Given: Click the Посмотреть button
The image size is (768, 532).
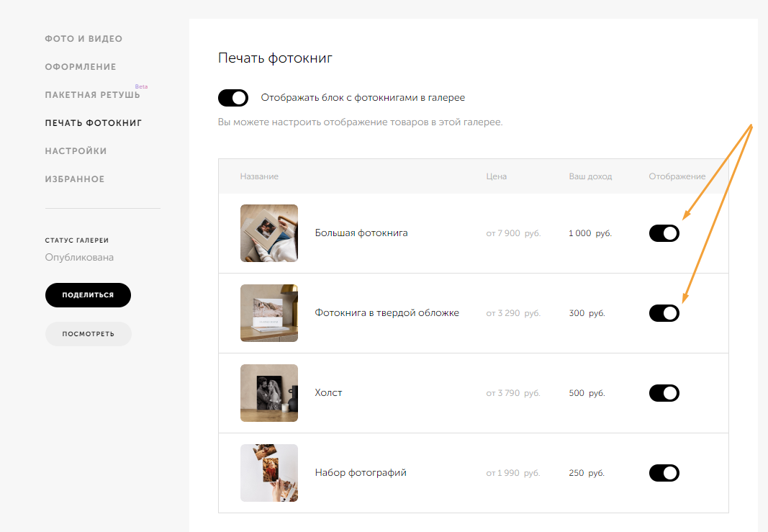Looking at the screenshot, I should (x=88, y=334).
